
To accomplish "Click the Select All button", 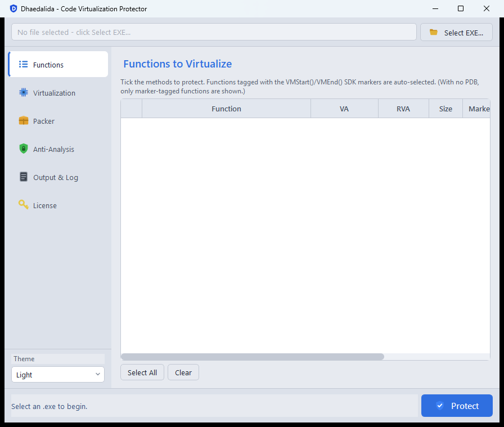I will [142, 372].
